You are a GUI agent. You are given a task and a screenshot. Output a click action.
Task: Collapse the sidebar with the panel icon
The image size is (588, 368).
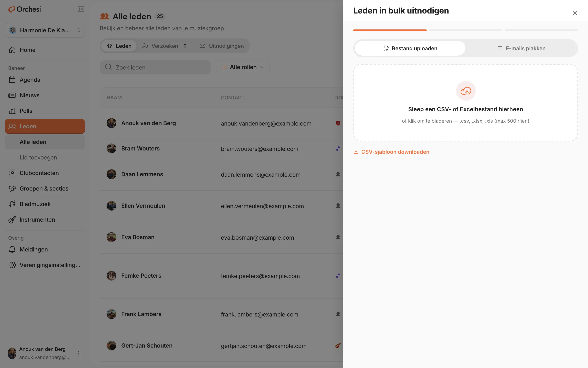81,9
